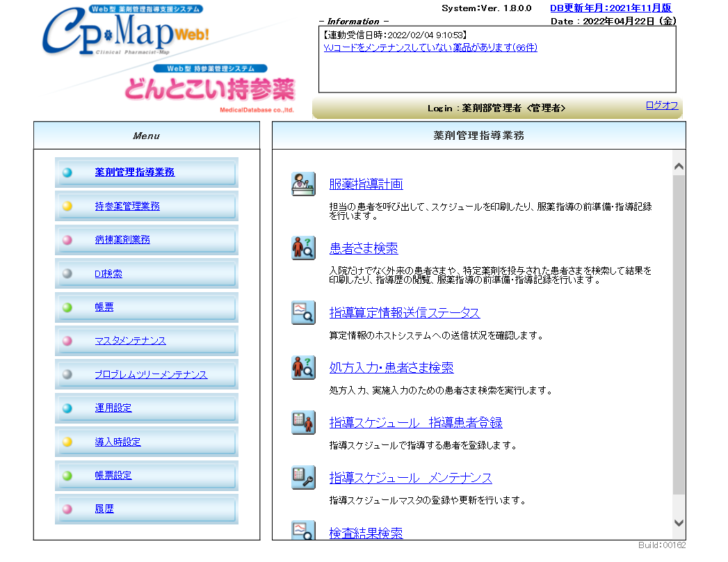Click the DB更新年月 version link
The height and width of the screenshot is (562, 728).
pos(610,8)
